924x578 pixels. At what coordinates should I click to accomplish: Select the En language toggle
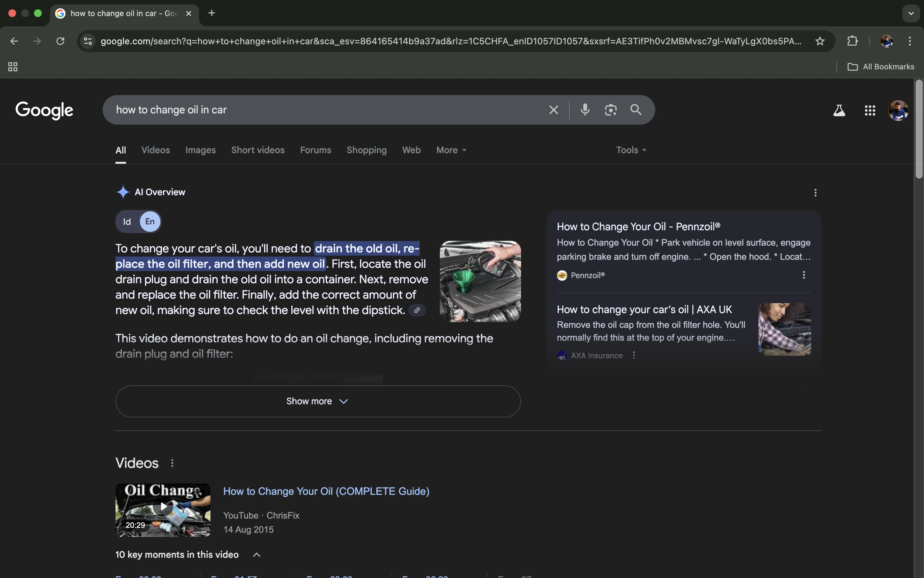[150, 221]
